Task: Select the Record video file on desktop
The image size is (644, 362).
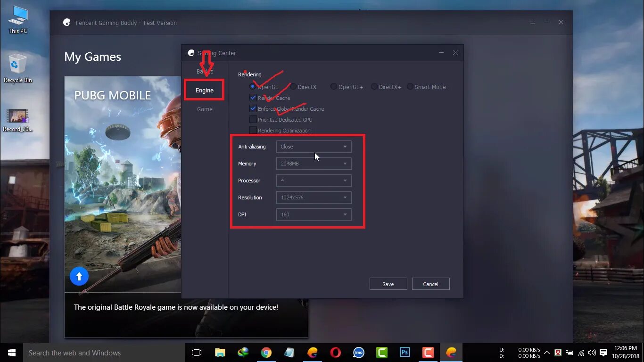Action: pos(18,120)
